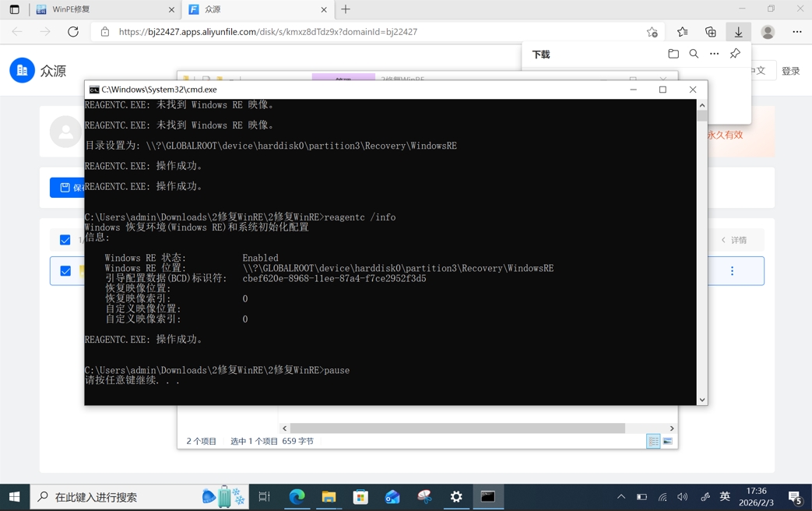This screenshot has height=511, width=812.
Task: Open downloads folder in downloads panel
Action: [x=673, y=54]
